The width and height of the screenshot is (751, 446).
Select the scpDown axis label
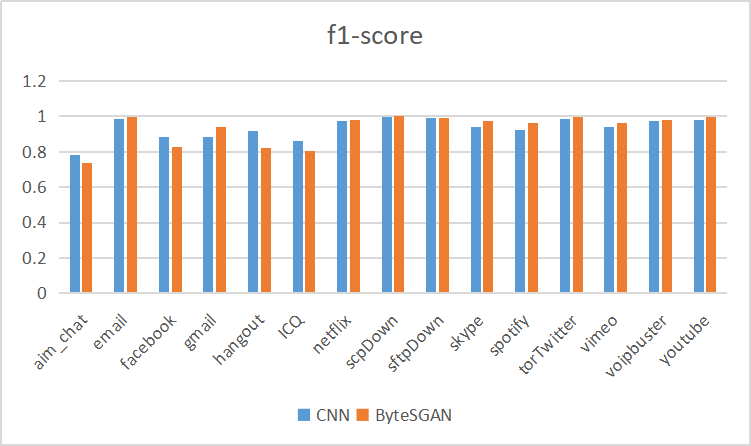pos(372,342)
